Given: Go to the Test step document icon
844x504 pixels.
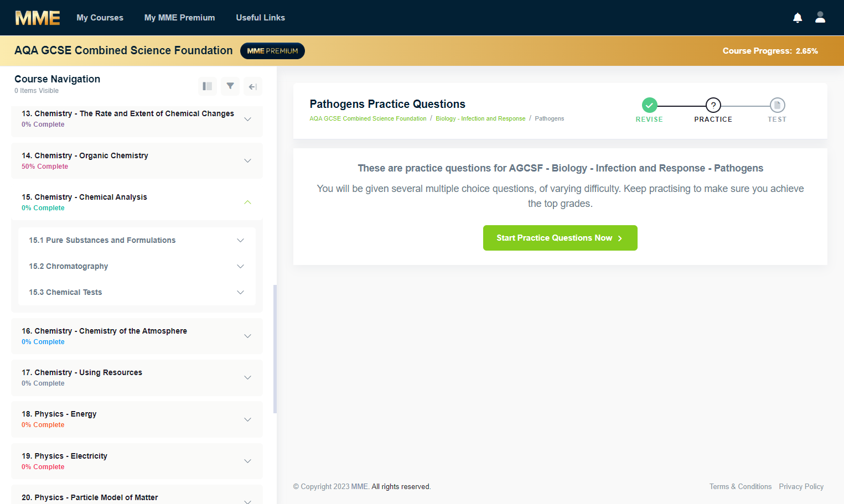Looking at the screenshot, I should click(777, 105).
